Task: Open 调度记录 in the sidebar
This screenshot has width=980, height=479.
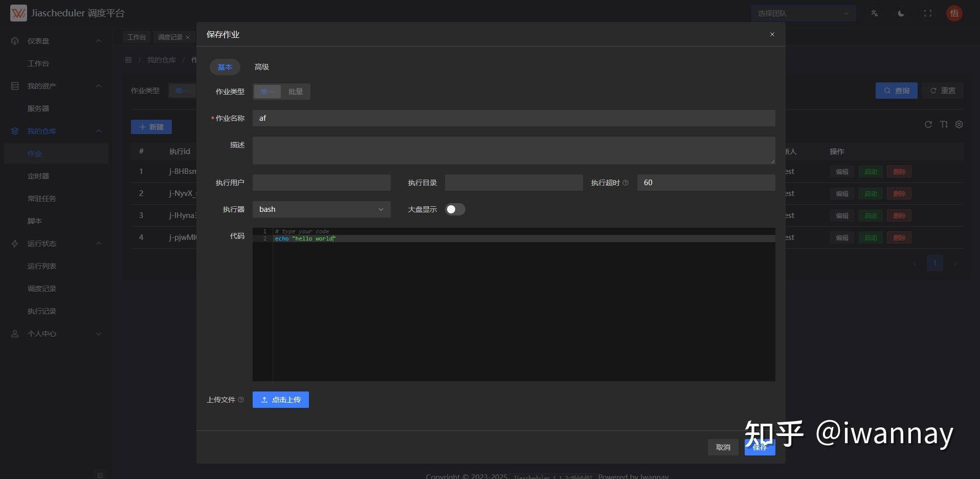Action: coord(42,289)
